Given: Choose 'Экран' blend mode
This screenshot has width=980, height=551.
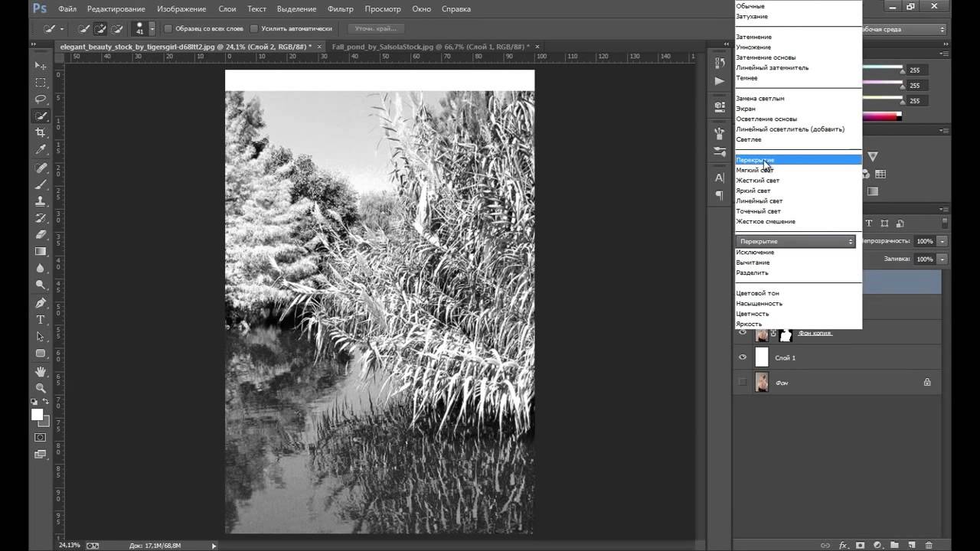Looking at the screenshot, I should (746, 109).
